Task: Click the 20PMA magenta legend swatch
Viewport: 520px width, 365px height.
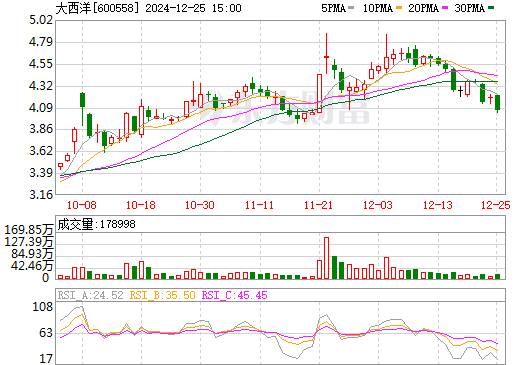Action: [445, 8]
